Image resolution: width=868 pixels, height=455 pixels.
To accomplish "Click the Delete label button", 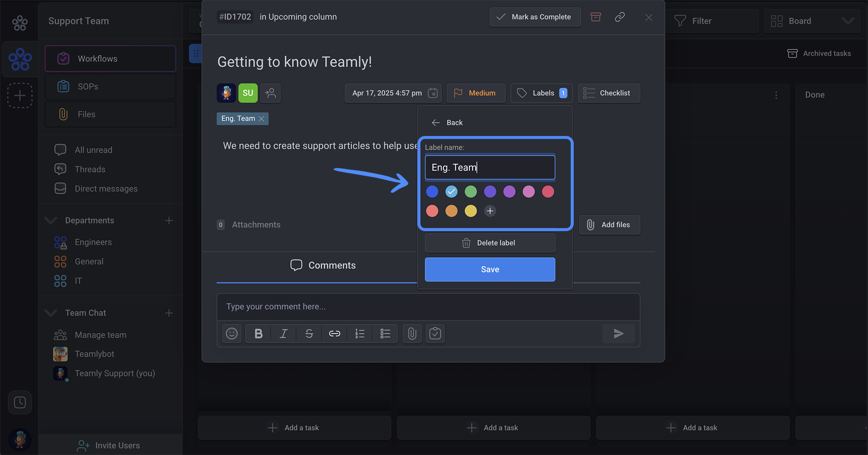I will point(490,243).
